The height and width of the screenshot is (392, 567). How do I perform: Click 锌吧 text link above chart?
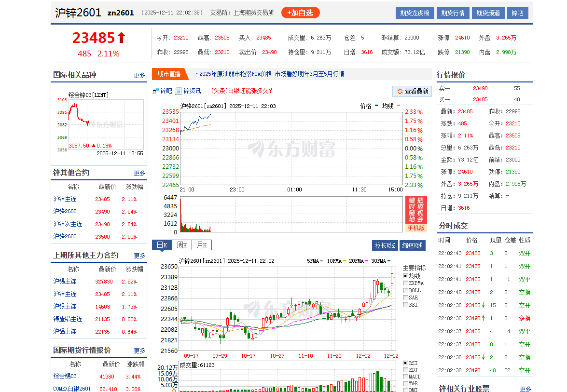(166, 91)
